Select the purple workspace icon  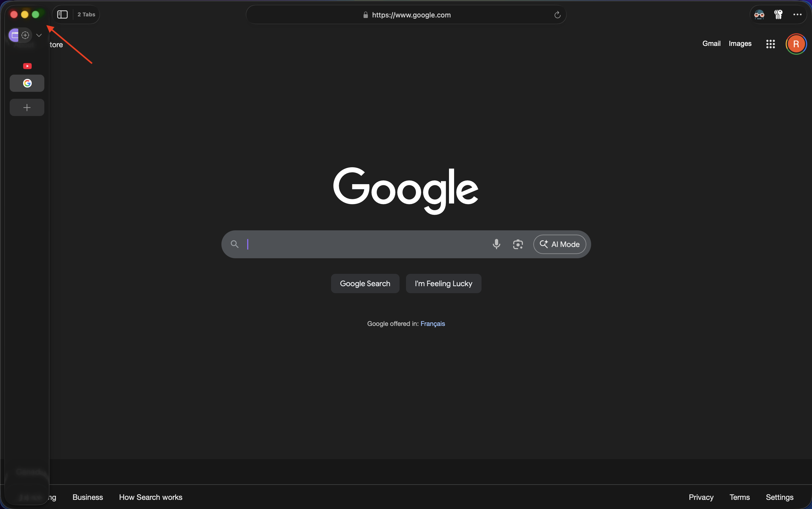click(14, 35)
